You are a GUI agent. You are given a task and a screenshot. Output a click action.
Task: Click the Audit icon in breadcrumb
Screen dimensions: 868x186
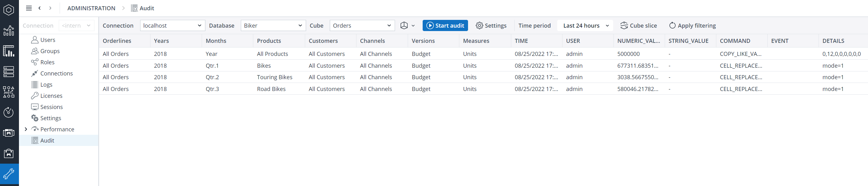click(134, 8)
